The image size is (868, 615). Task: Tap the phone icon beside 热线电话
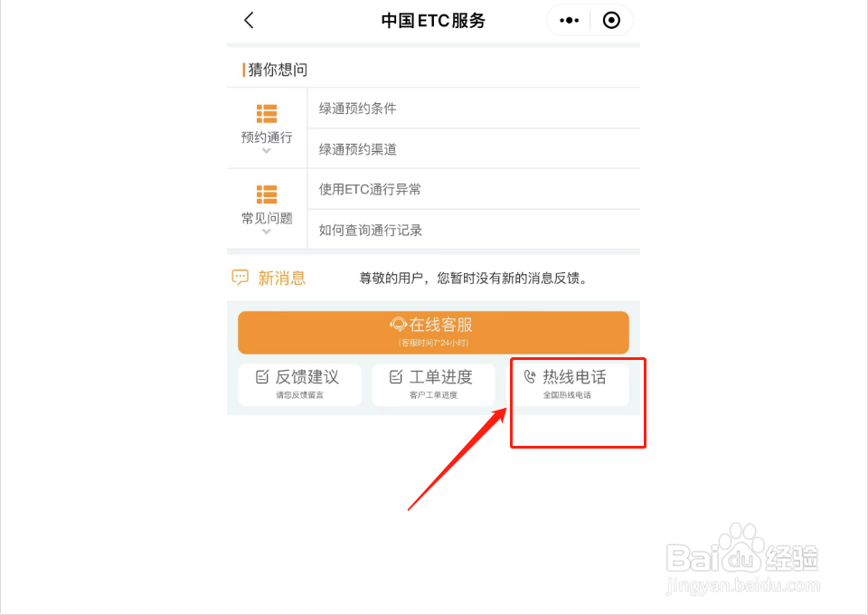click(x=530, y=377)
